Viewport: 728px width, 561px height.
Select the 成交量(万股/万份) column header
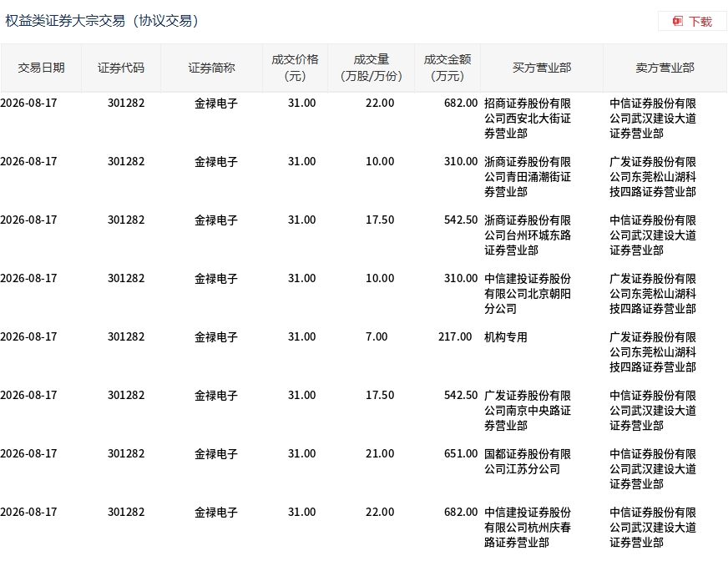click(371, 68)
